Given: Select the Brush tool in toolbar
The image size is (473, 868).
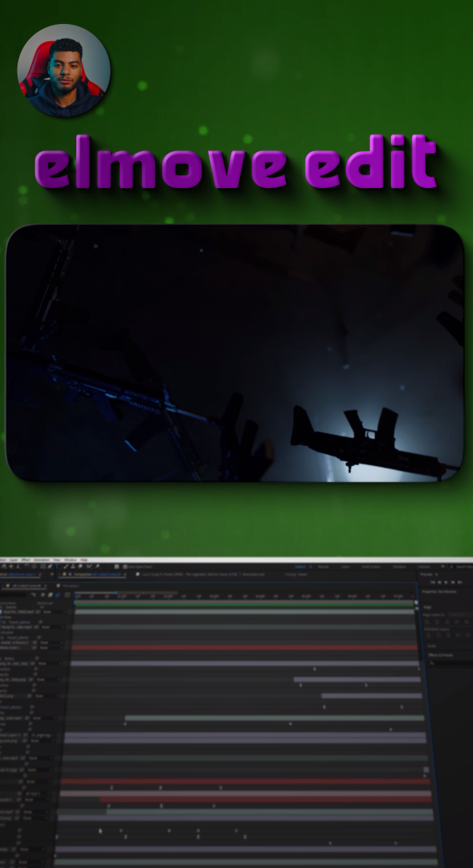Looking at the screenshot, I should pyautogui.click(x=66, y=567).
